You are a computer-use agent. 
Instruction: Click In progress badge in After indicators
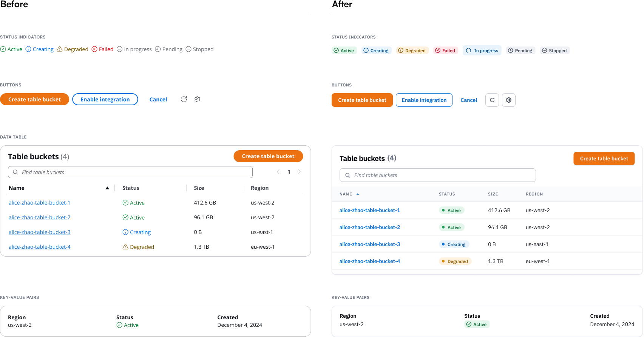[482, 51]
